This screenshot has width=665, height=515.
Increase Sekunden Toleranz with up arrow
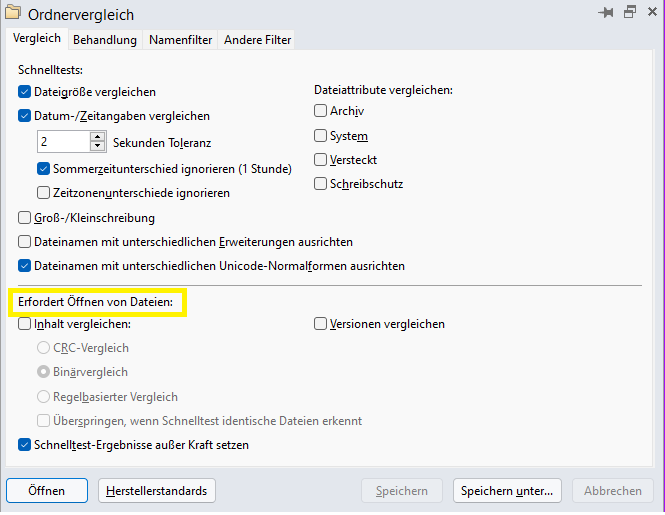[x=98, y=137]
